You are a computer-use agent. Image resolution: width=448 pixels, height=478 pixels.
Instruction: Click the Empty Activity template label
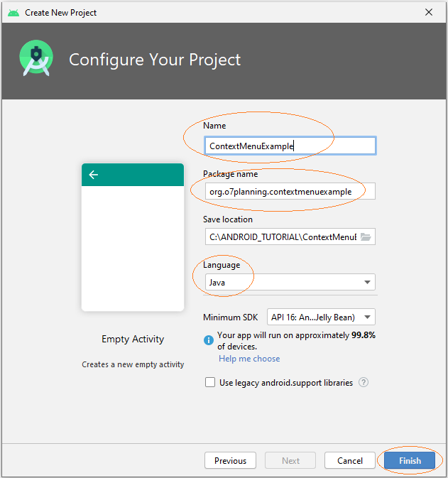coord(133,340)
